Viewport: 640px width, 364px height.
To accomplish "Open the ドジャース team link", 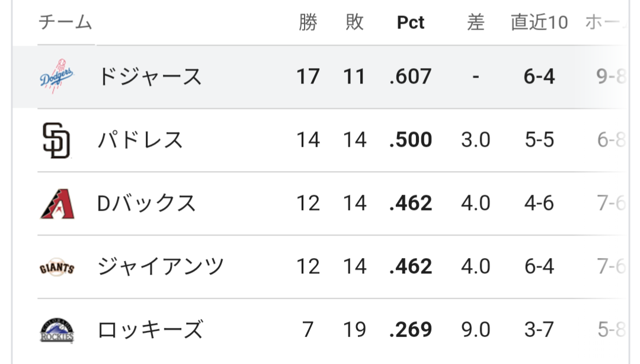I will tap(149, 77).
